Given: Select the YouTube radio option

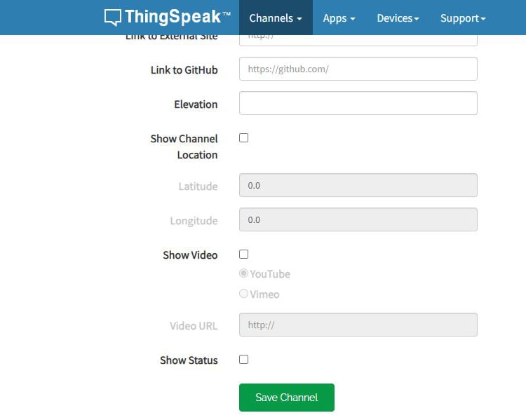Looking at the screenshot, I should pos(244,273).
